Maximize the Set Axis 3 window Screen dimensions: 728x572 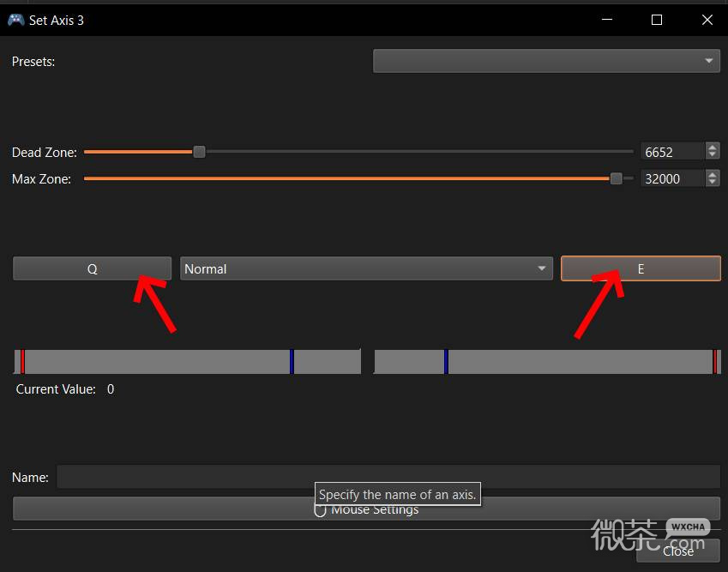tap(657, 20)
